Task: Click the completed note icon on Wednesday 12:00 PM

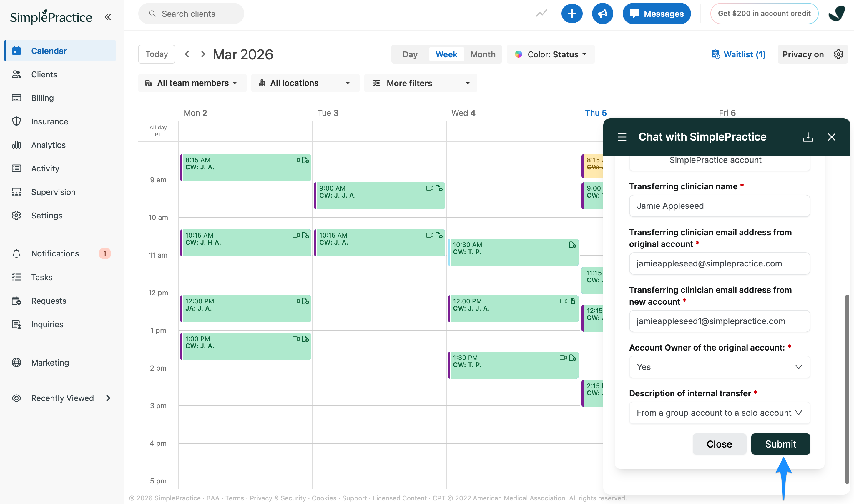Action: click(x=573, y=301)
